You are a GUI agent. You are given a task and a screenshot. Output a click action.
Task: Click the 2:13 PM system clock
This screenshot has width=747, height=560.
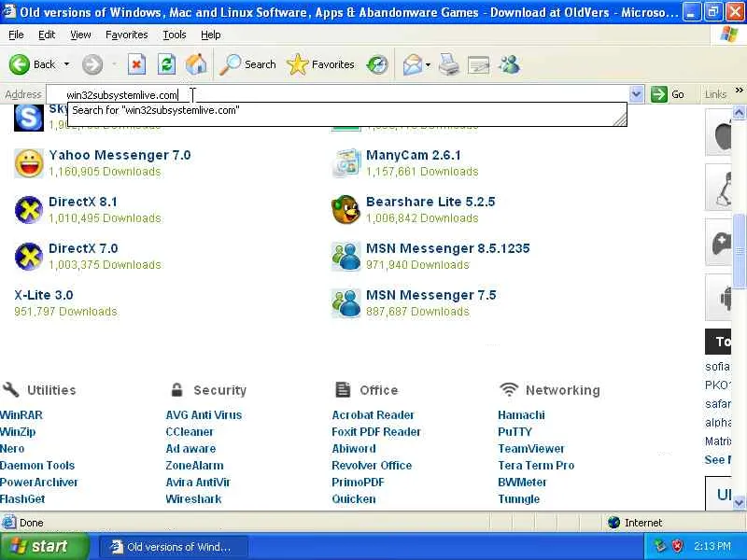click(x=712, y=546)
